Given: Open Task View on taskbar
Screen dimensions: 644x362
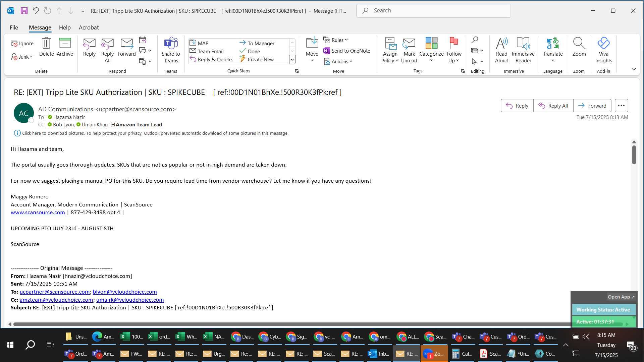Looking at the screenshot, I should click(x=50, y=345).
